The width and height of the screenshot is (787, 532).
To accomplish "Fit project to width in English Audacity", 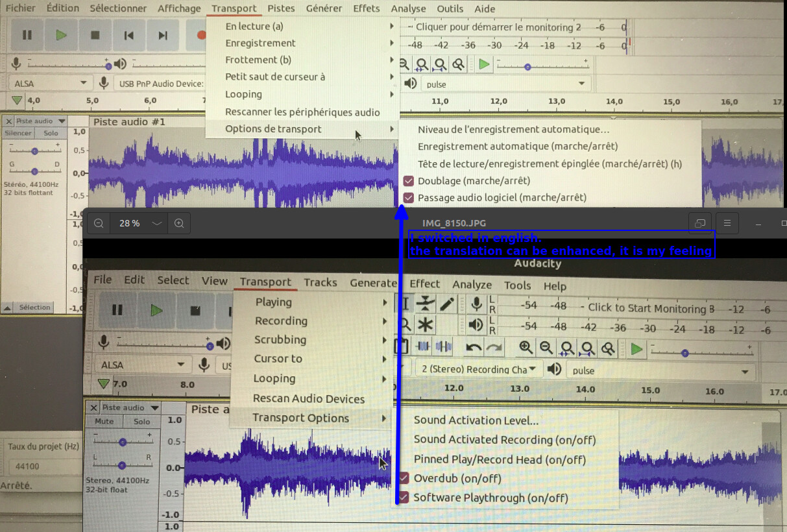I will pyautogui.click(x=587, y=348).
